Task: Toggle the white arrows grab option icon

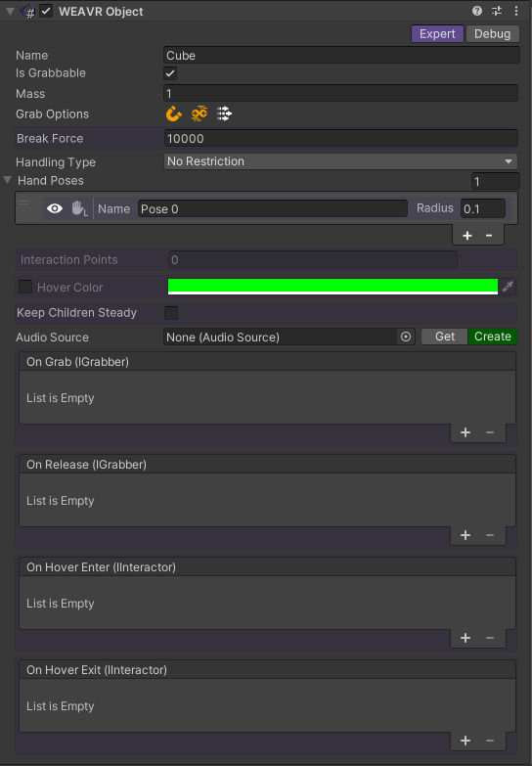Action: [224, 113]
